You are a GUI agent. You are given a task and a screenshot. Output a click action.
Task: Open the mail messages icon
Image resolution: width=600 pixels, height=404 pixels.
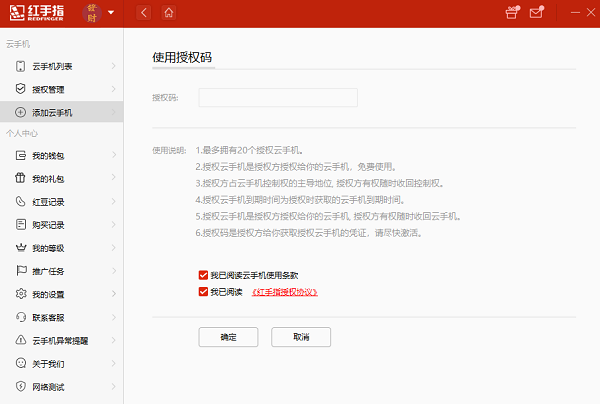[x=536, y=12]
